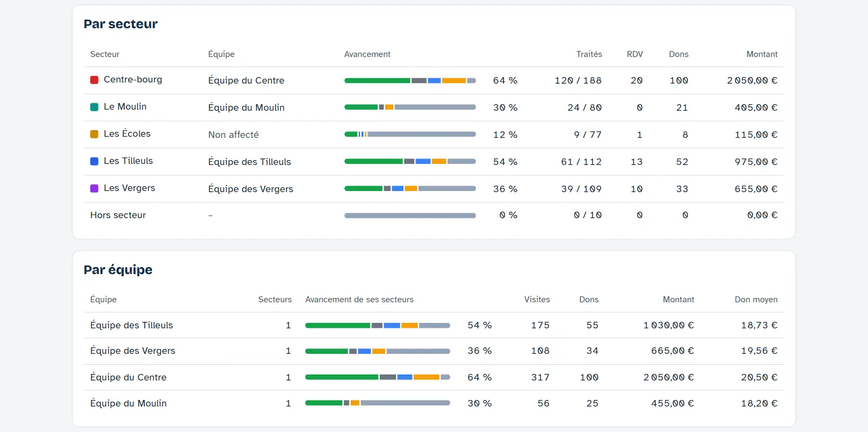The image size is (868, 432).
Task: Click the '1 030,00 €' team amount
Action: point(668,325)
